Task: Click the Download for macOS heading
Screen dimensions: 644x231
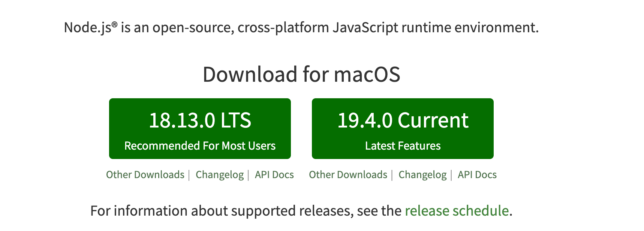Action: [301, 74]
